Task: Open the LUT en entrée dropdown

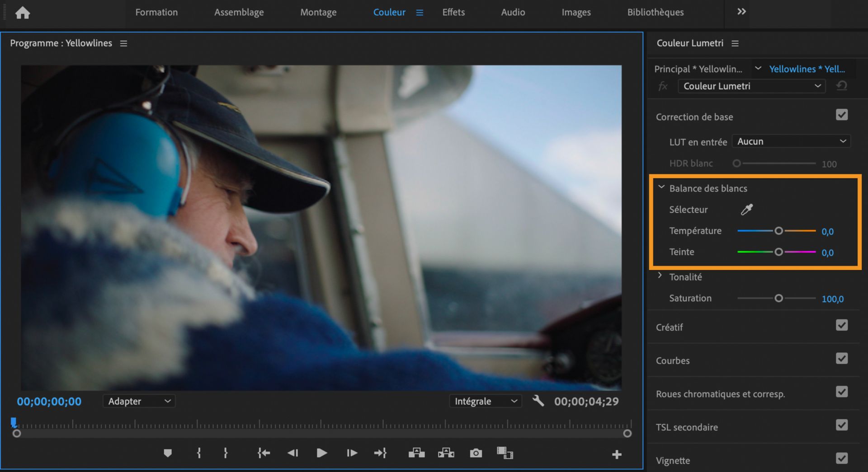Action: pos(791,141)
